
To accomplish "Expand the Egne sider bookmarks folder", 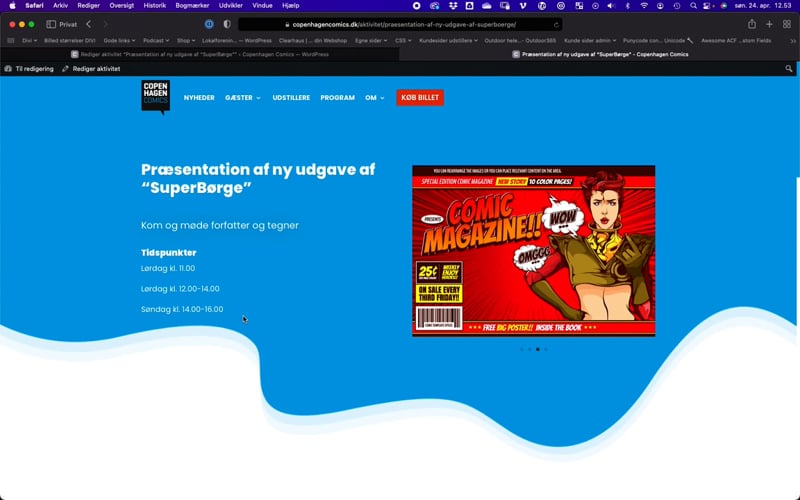I will point(371,40).
